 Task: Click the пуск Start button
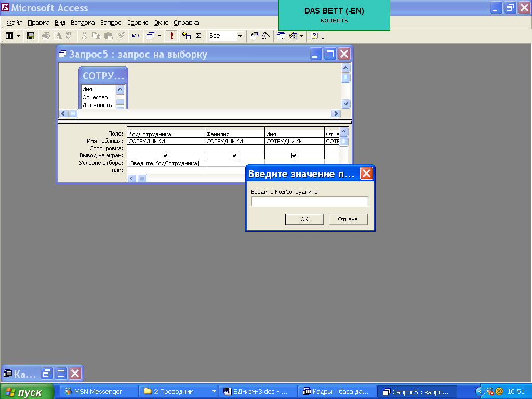(x=27, y=392)
